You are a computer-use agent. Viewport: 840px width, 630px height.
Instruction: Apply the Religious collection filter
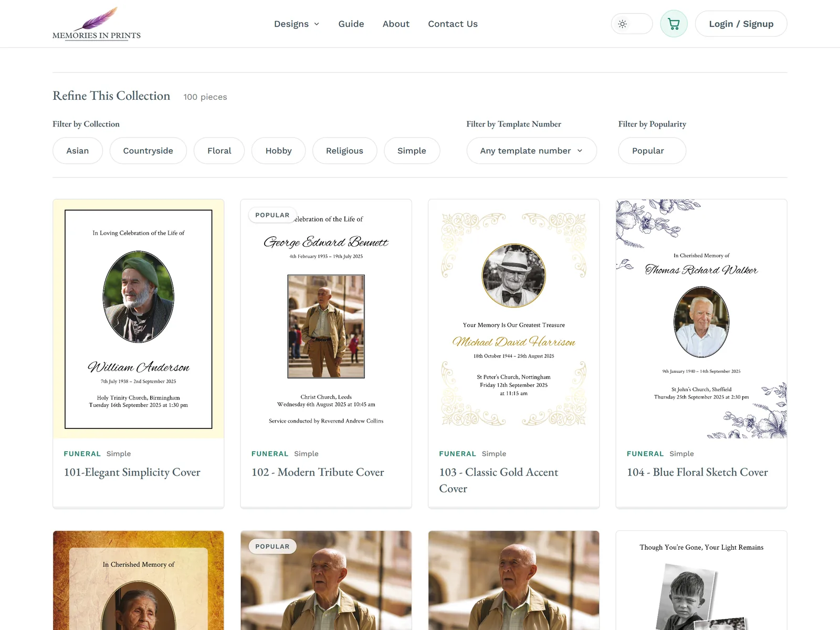(344, 151)
